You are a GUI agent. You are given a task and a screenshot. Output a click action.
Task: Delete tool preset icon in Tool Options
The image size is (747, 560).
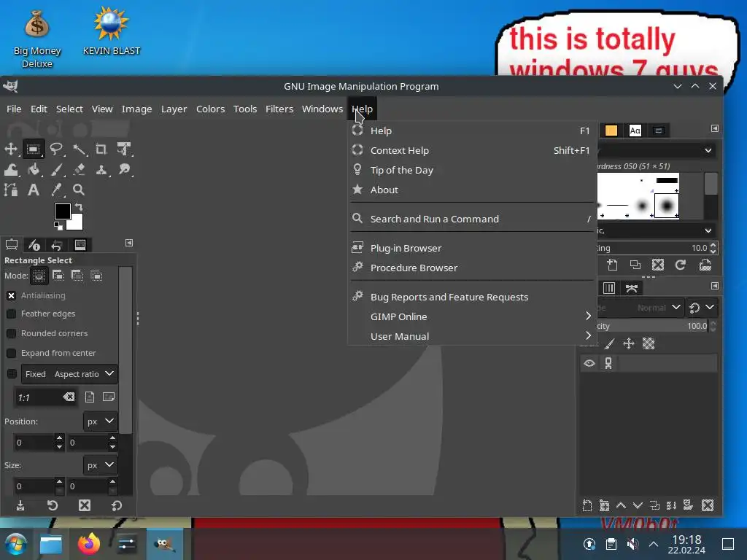click(85, 505)
